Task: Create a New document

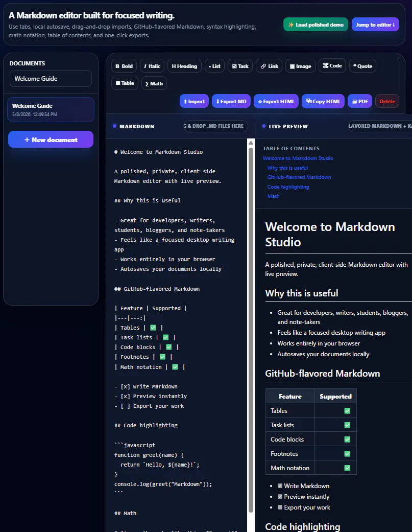Action: pos(51,140)
